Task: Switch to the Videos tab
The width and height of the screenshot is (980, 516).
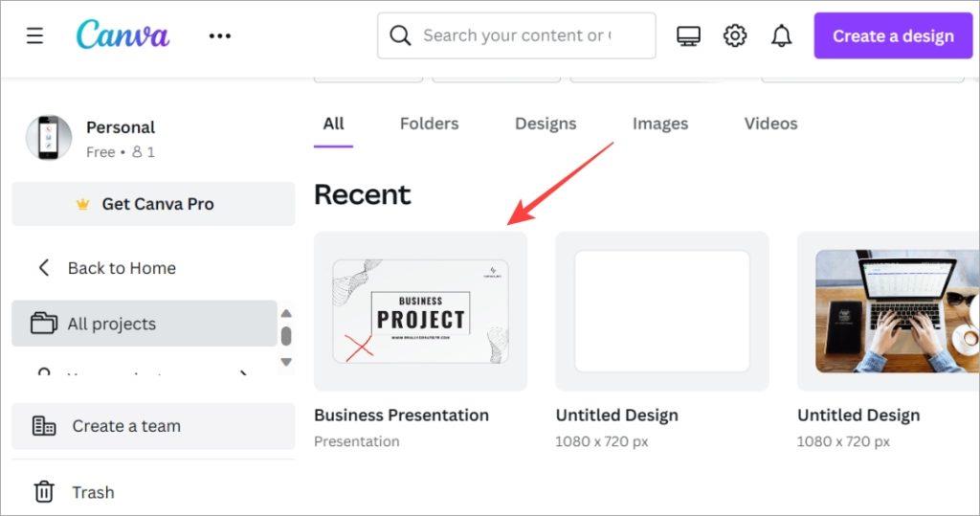Action: (770, 123)
